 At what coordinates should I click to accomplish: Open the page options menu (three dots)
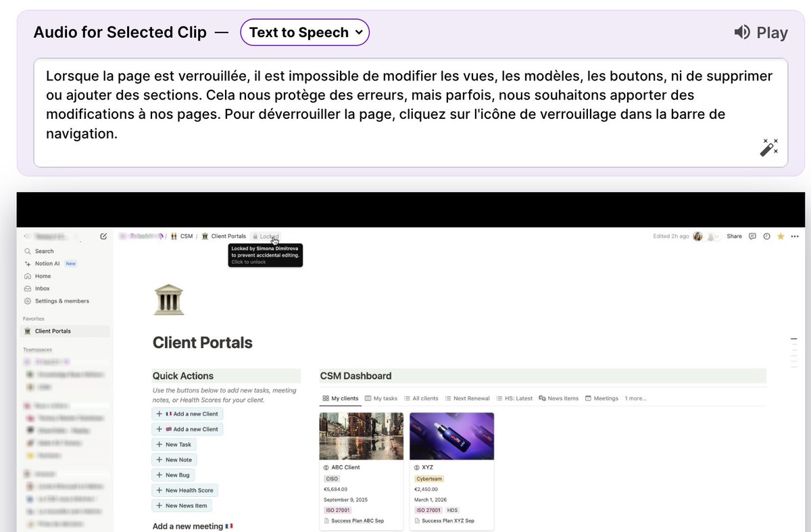[x=795, y=236]
